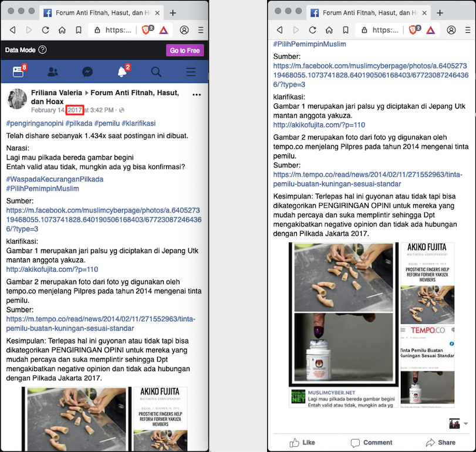Click #PilihPemimpinMuslim hashtag in right window

click(310, 44)
